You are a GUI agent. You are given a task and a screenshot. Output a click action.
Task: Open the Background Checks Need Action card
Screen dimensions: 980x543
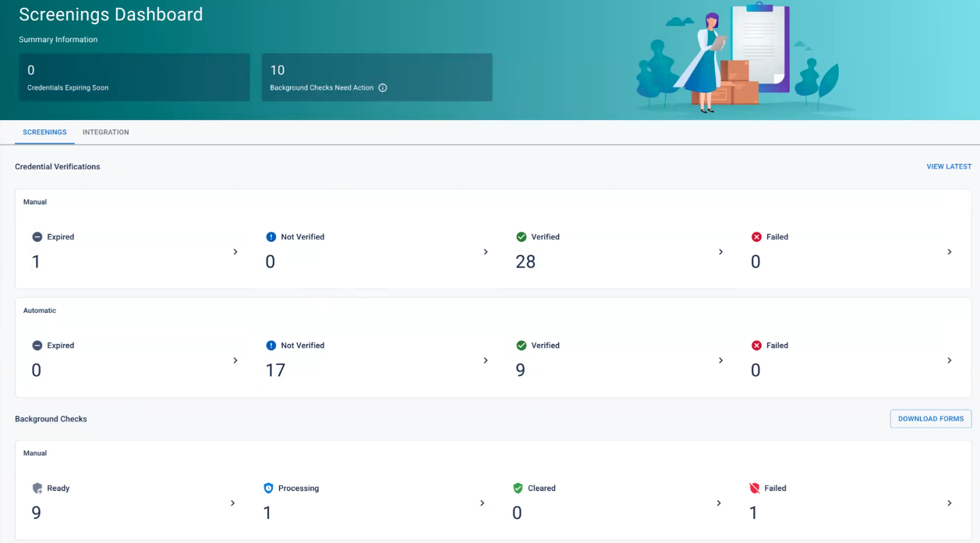(x=377, y=76)
